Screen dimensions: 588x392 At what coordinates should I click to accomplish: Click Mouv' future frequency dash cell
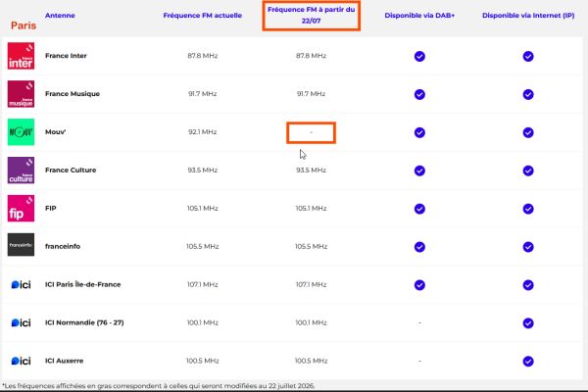(312, 132)
